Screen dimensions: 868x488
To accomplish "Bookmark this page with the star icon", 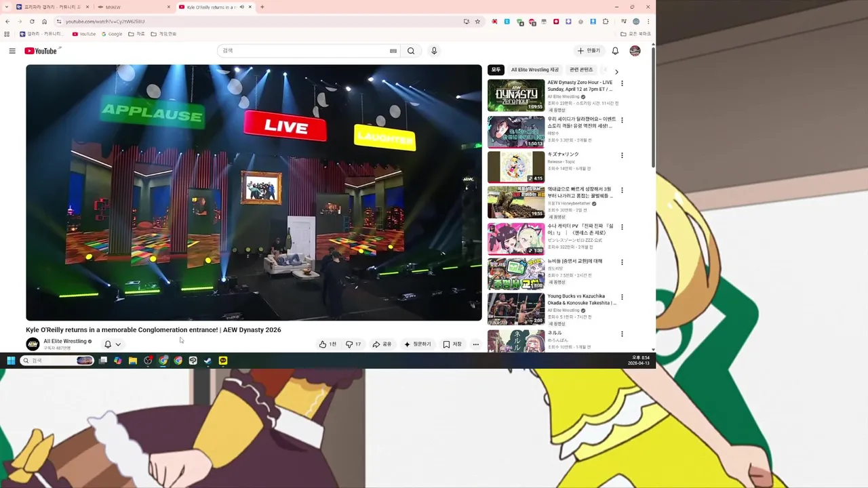I will 477,22.
